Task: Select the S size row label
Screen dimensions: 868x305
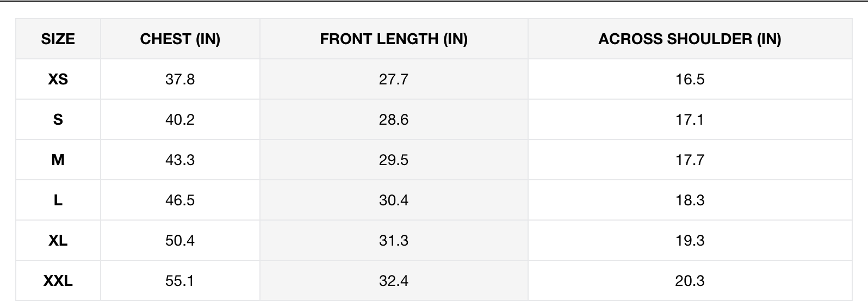Action: 58,120
